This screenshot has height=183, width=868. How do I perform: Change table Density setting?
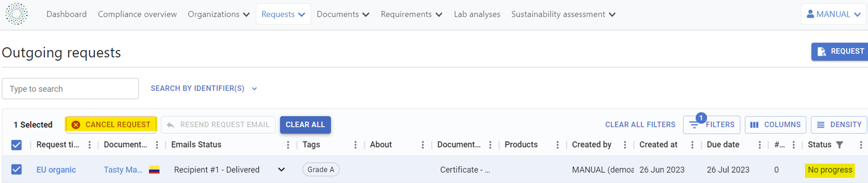(839, 125)
